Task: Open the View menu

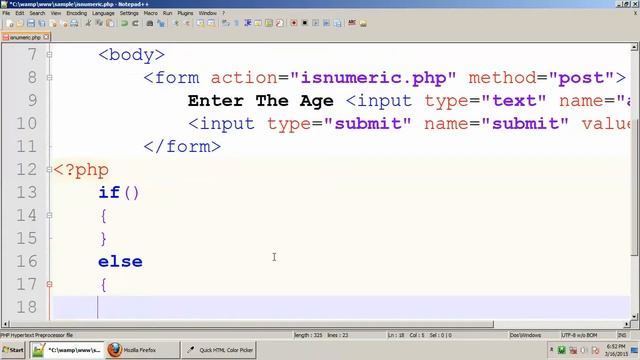Action: click(56, 13)
